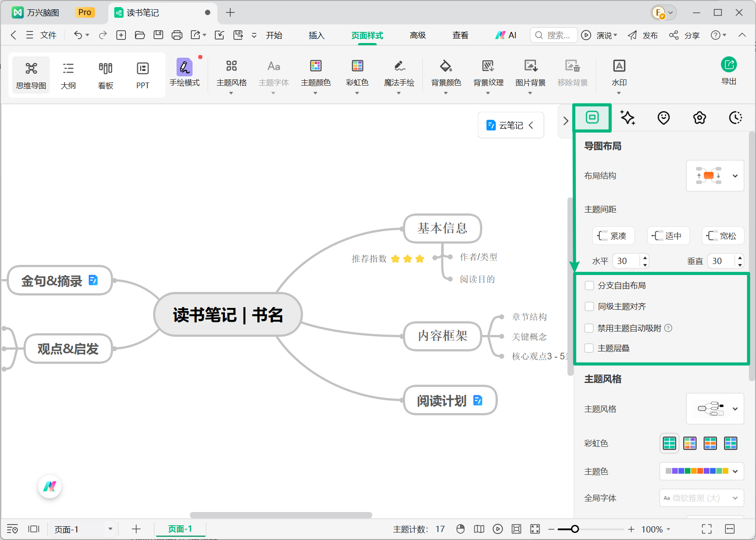The width and height of the screenshot is (756, 540).
Task: Select compact spacing (紧凑)
Action: [613, 236]
